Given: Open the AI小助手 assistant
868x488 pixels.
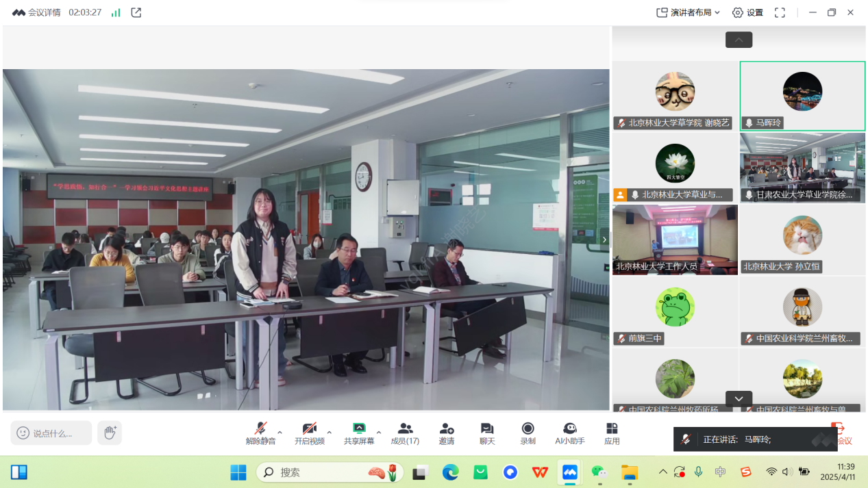Looking at the screenshot, I should pos(570,434).
